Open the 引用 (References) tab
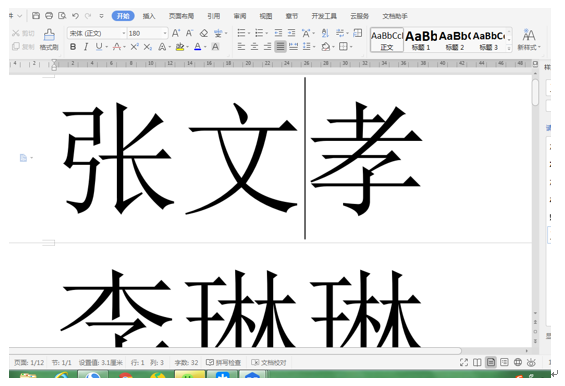The height and width of the screenshot is (386, 565). 214,16
